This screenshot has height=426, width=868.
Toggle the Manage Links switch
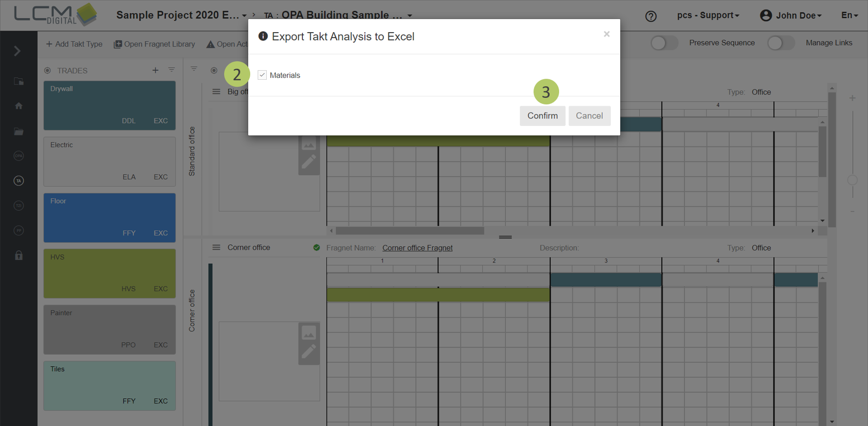pyautogui.click(x=780, y=43)
